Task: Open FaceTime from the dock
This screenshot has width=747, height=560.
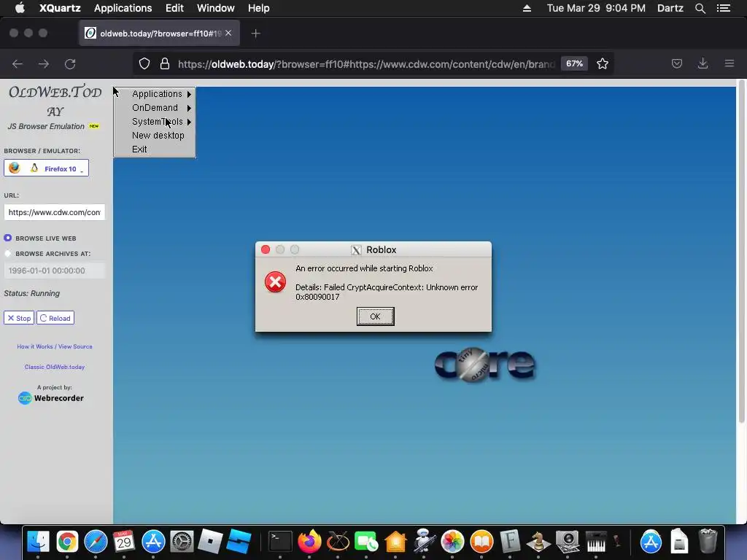Action: pyautogui.click(x=366, y=542)
